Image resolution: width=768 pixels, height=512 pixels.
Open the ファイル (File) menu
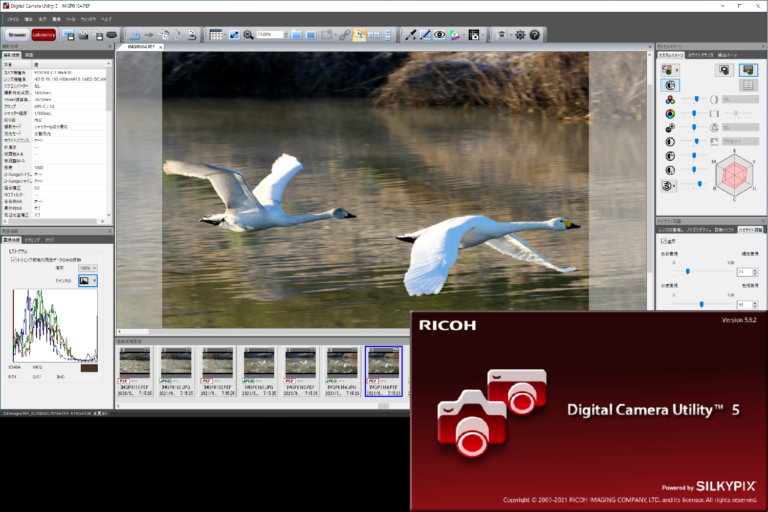point(12,19)
